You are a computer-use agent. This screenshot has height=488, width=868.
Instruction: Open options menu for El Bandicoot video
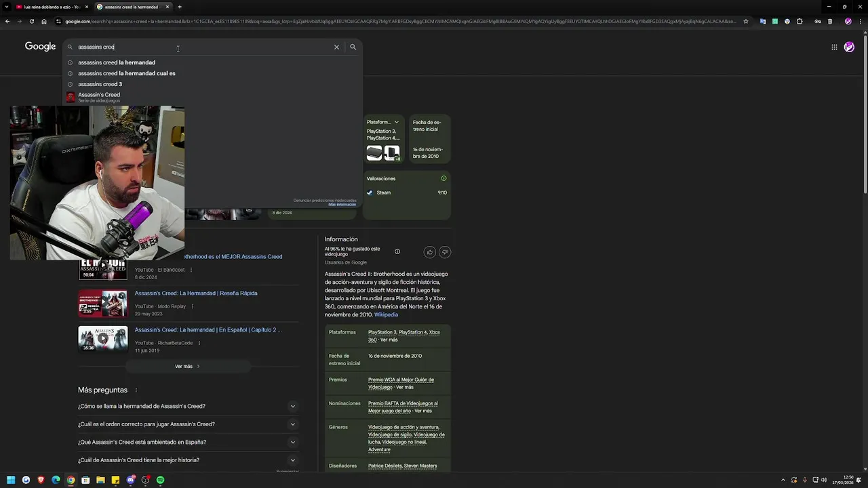point(191,270)
